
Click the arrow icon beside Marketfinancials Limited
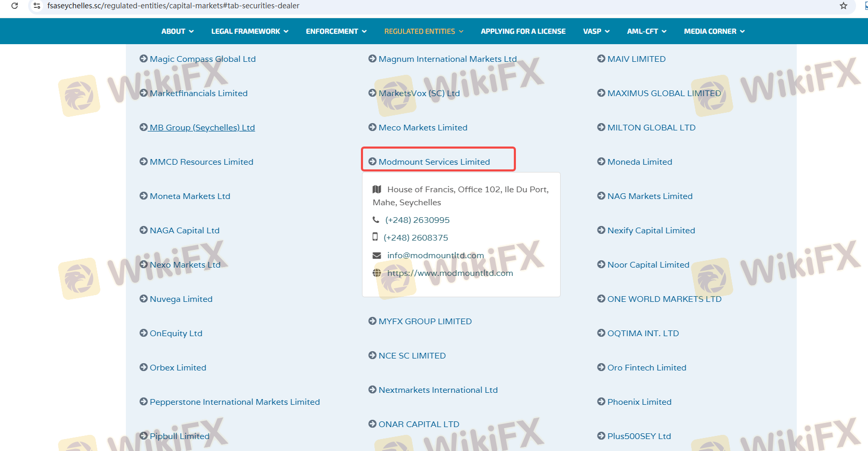click(x=144, y=93)
